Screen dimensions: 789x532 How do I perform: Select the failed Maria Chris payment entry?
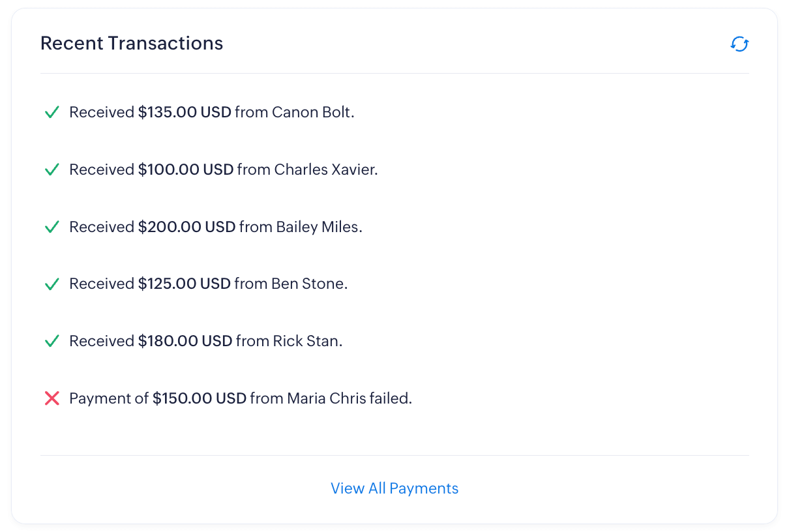[x=241, y=398]
